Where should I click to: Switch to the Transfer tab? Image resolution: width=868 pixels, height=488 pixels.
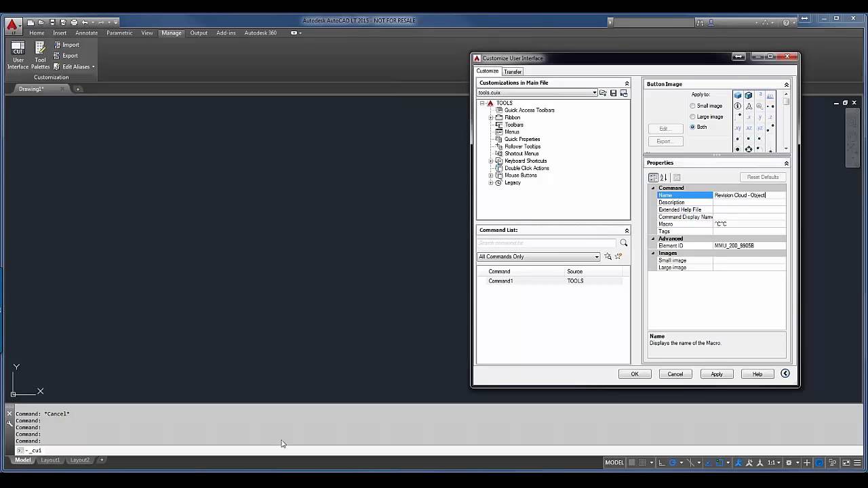pos(513,71)
